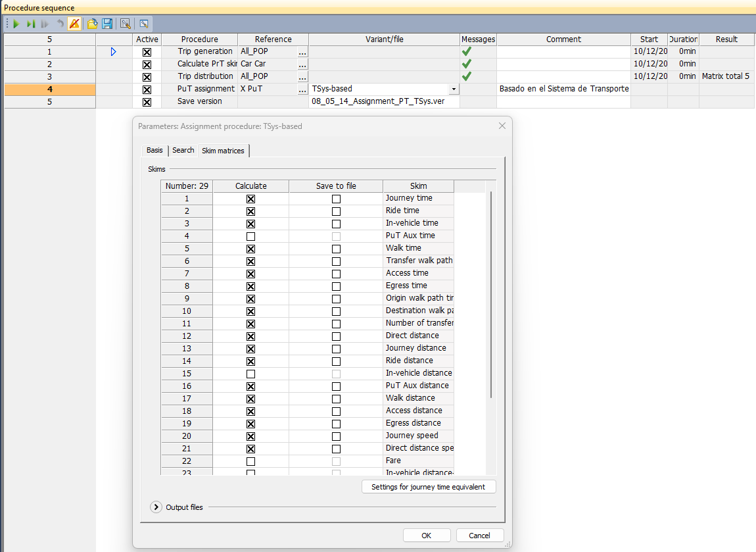Click the Start column header

click(x=649, y=39)
